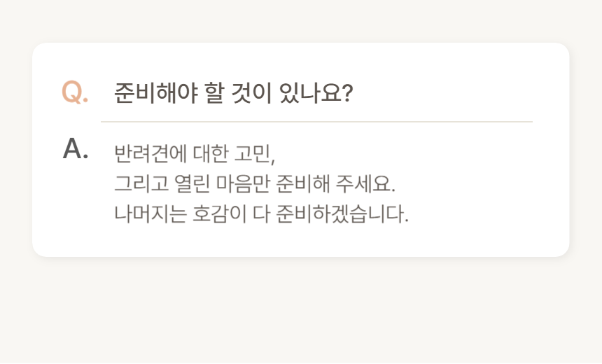Screen dimensions: 602x364
Task: Click the line 나머지는 호감이 다 준비하겠습니다.
Action: (x=260, y=213)
